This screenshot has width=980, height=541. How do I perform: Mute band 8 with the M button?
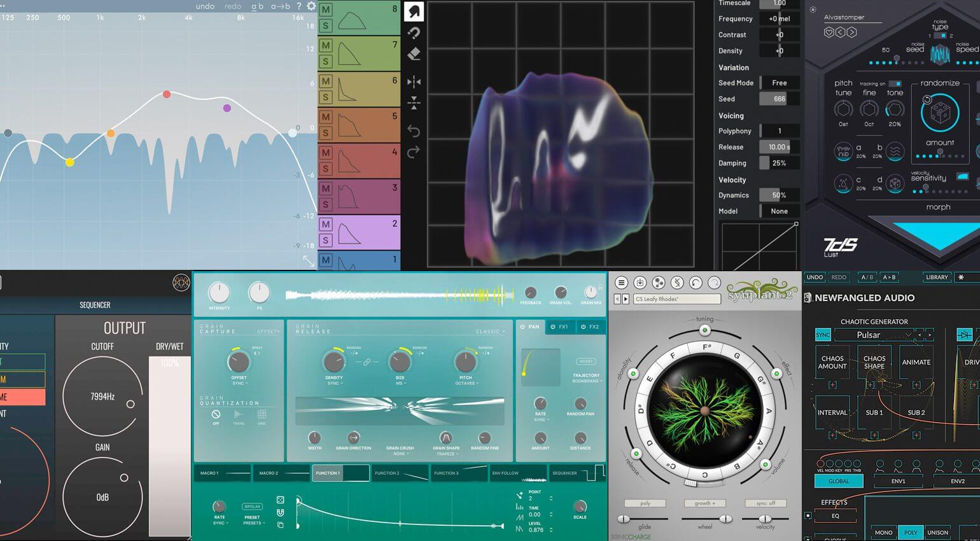click(326, 10)
